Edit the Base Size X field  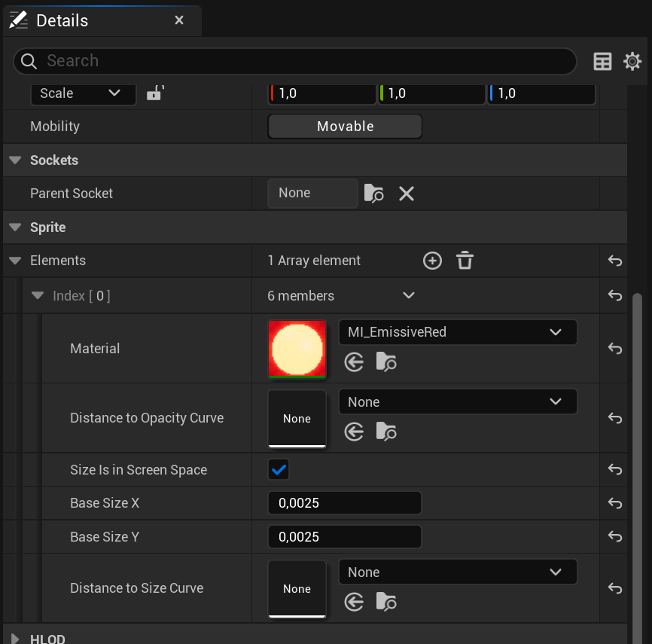point(345,503)
